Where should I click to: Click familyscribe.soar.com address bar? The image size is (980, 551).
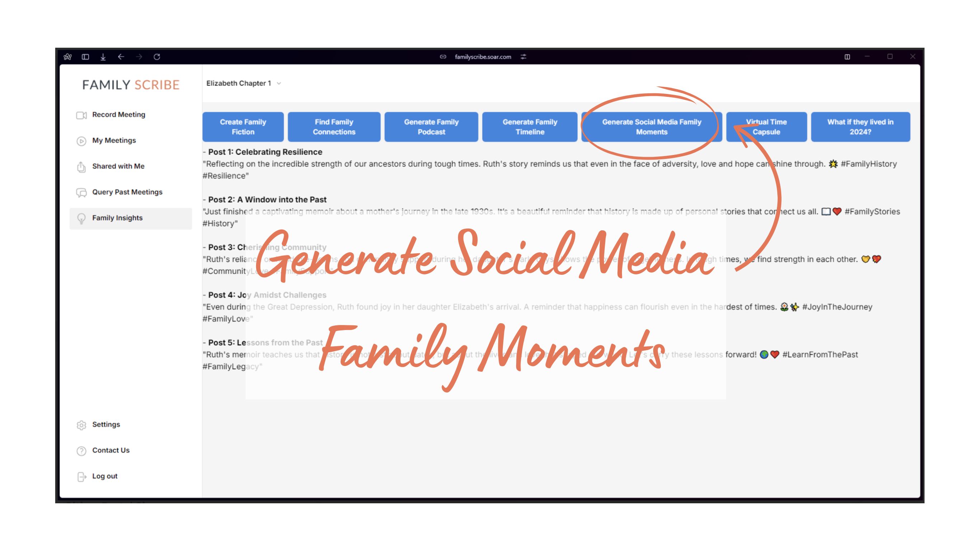491,57
